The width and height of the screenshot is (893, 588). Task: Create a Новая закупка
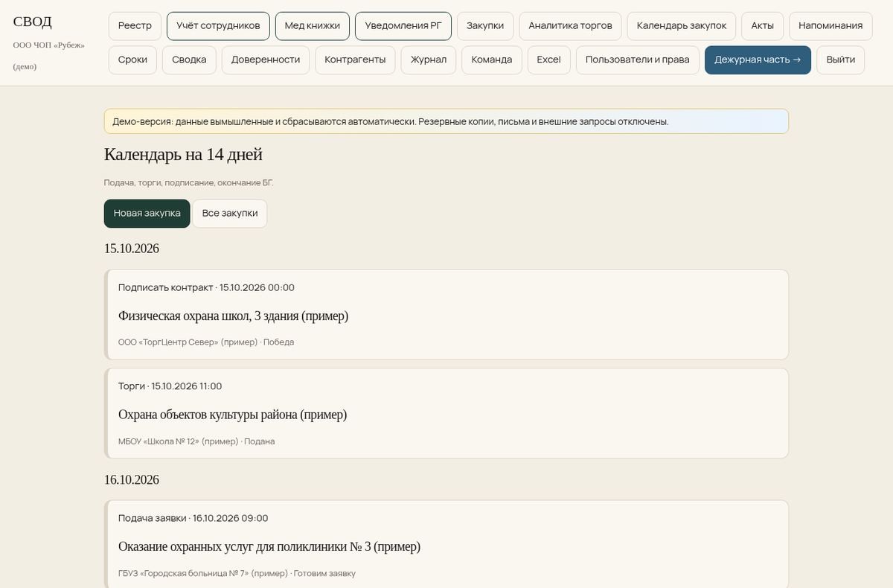click(x=147, y=214)
